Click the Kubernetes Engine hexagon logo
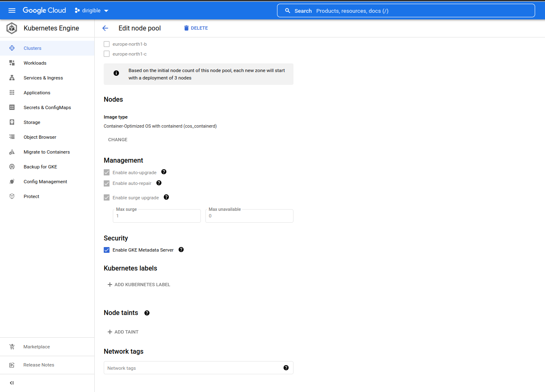The width and height of the screenshot is (545, 392). pos(12,28)
